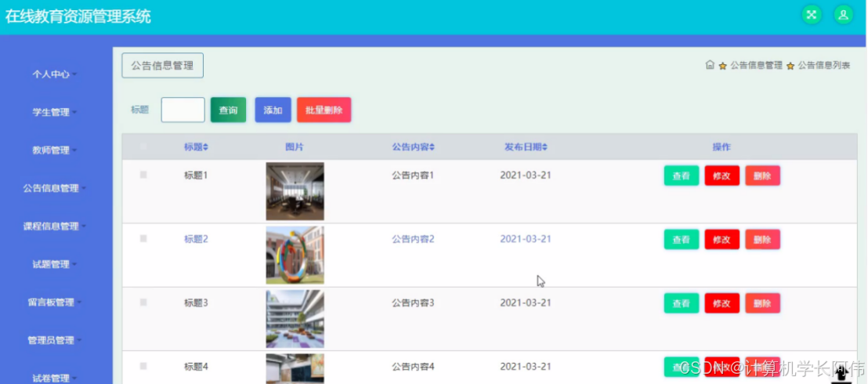Click 删除 for the 标题2 row
Screen dimensions: 868x384
762,239
